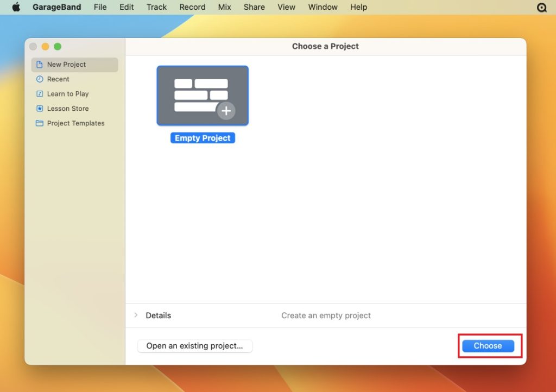Open the File menu
This screenshot has height=392, width=556.
pyautogui.click(x=100, y=7)
